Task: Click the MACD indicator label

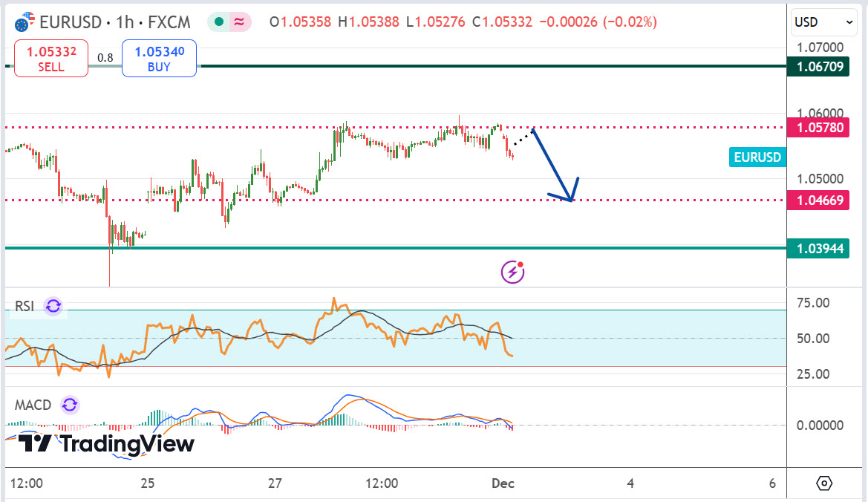Action: coord(33,405)
